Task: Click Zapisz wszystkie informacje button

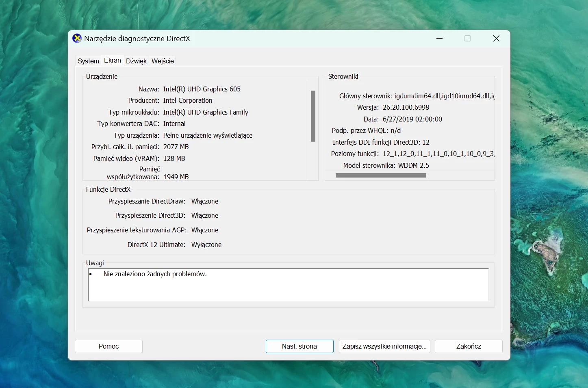Action: coord(384,346)
